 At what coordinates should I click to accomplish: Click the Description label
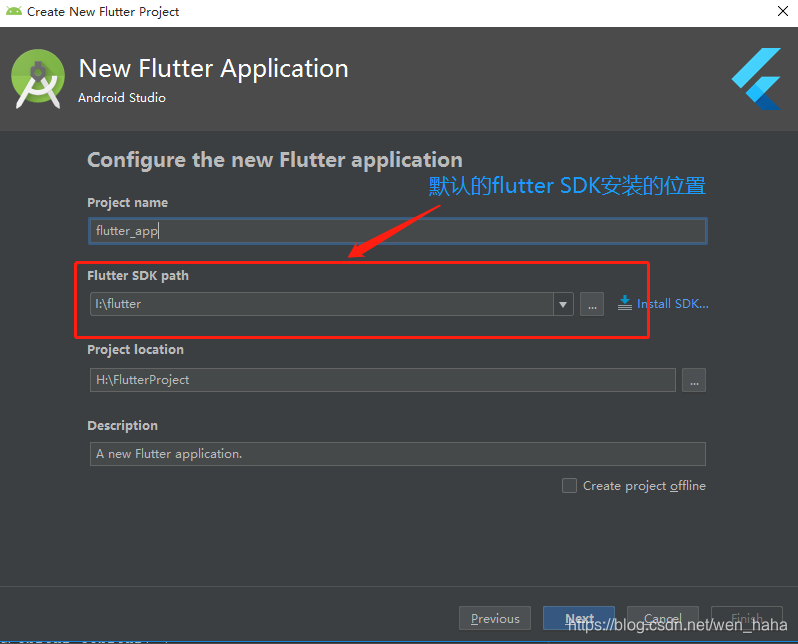(122, 426)
